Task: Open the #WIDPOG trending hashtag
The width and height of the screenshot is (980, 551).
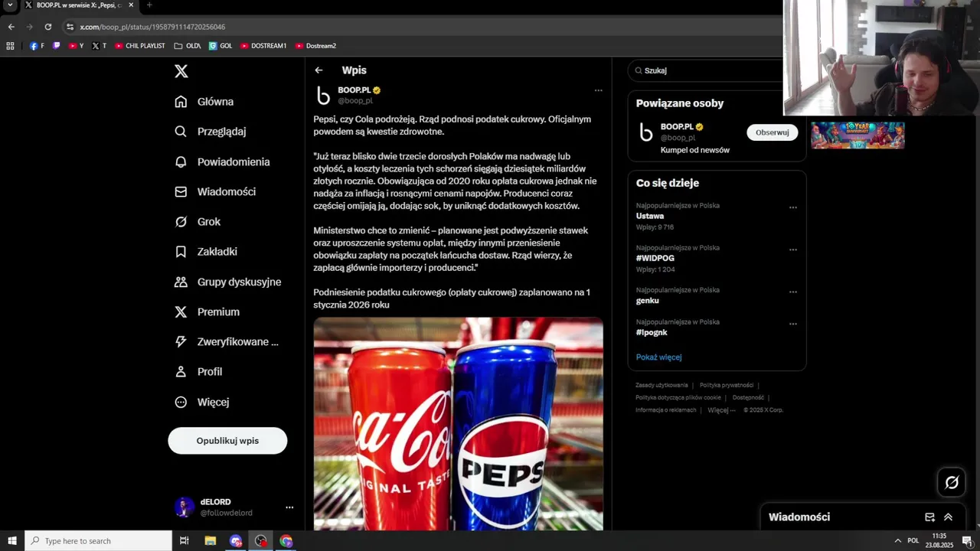Action: click(x=655, y=259)
